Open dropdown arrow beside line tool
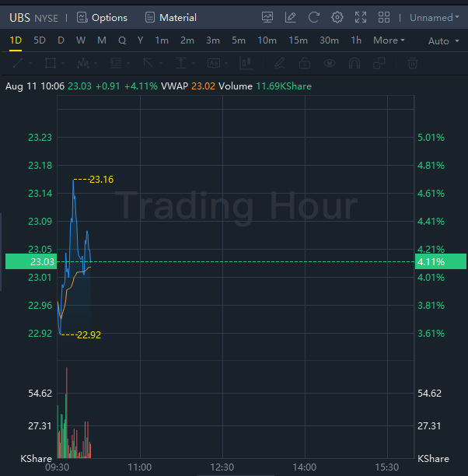Image resolution: width=468 pixels, height=476 pixels. [30, 63]
